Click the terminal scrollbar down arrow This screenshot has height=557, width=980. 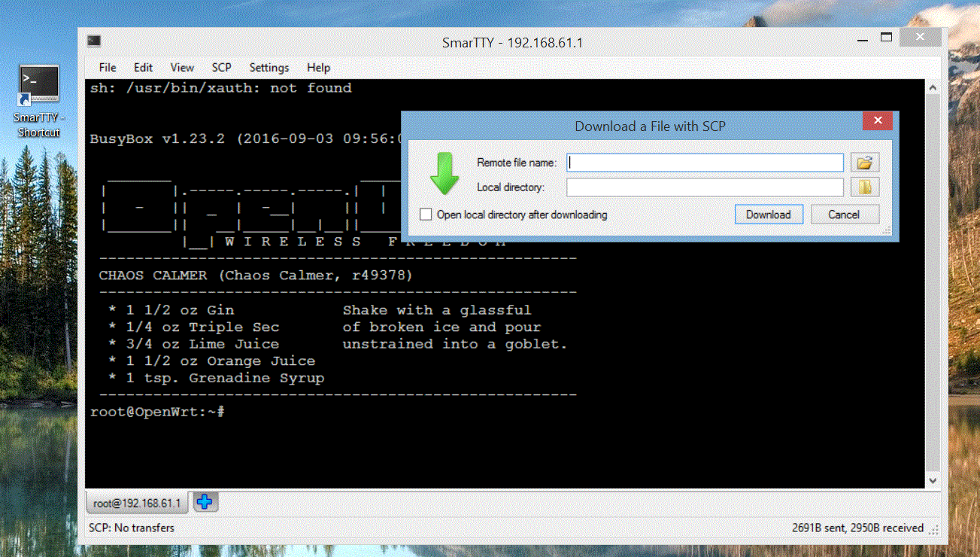[x=933, y=479]
